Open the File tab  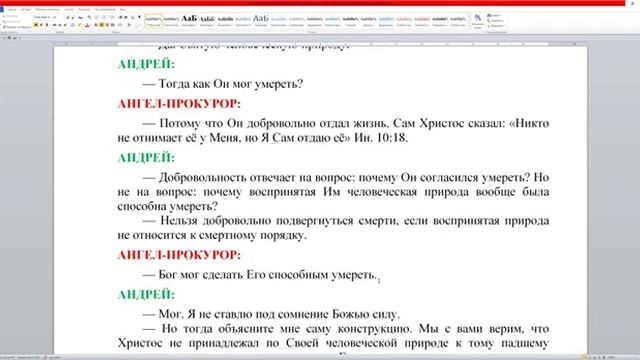tap(2, 9)
